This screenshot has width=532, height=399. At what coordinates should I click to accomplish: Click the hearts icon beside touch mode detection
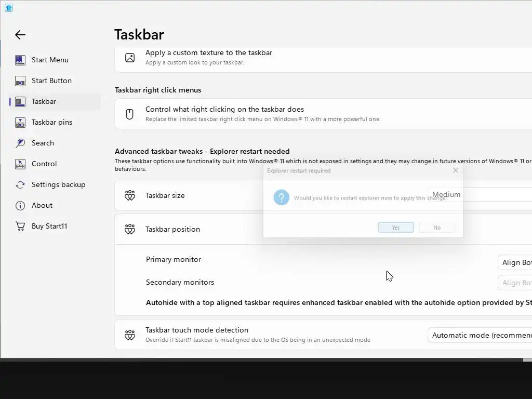point(129,335)
